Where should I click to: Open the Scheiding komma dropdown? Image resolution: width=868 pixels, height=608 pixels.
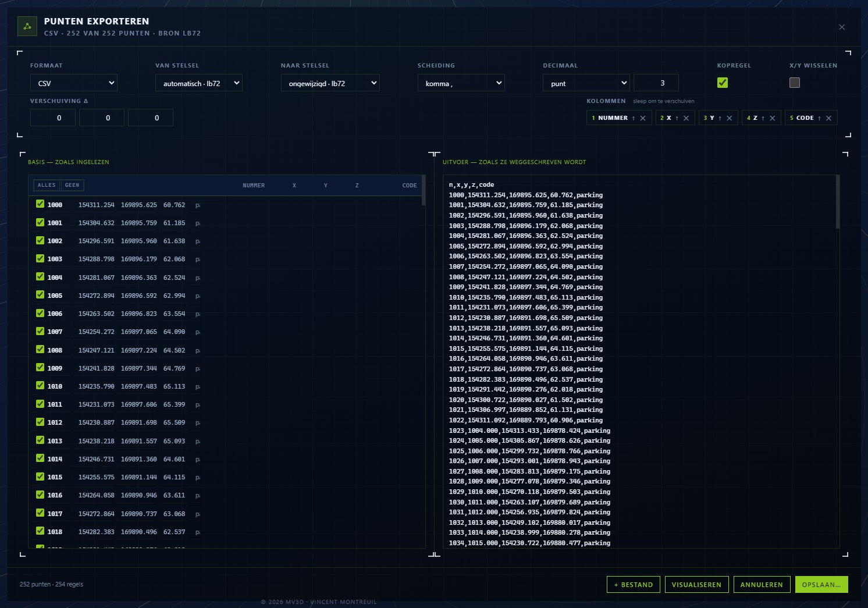point(461,83)
